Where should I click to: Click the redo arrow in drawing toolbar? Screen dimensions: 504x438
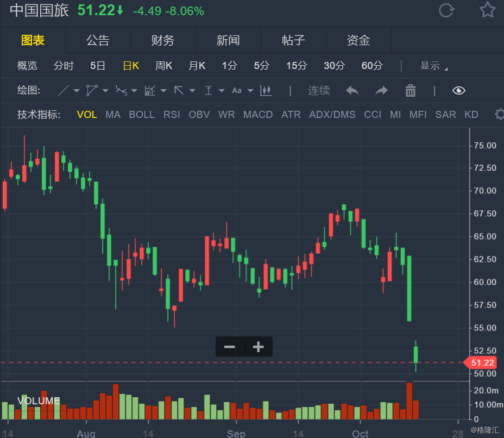tap(382, 90)
